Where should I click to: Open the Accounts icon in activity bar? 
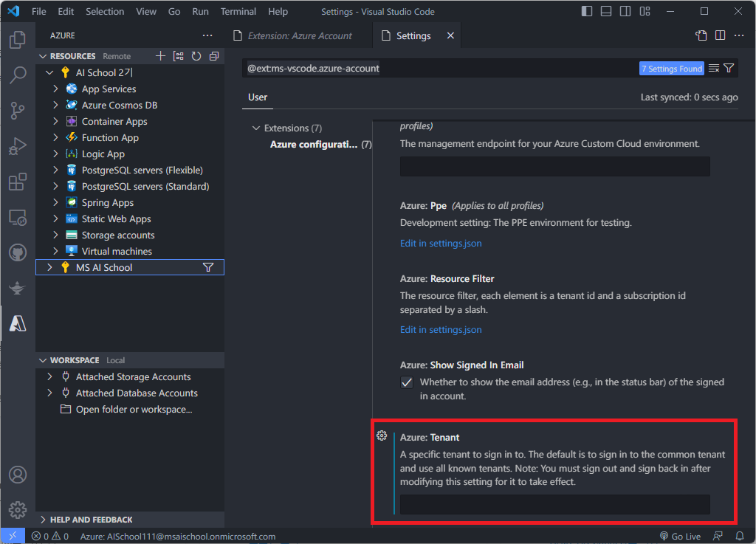(18, 475)
